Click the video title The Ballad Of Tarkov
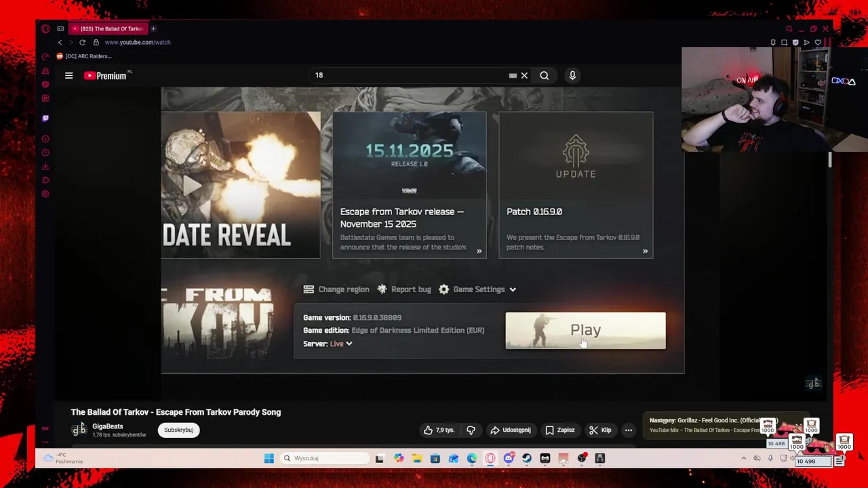Viewport: 868px width, 488px height. pos(176,412)
